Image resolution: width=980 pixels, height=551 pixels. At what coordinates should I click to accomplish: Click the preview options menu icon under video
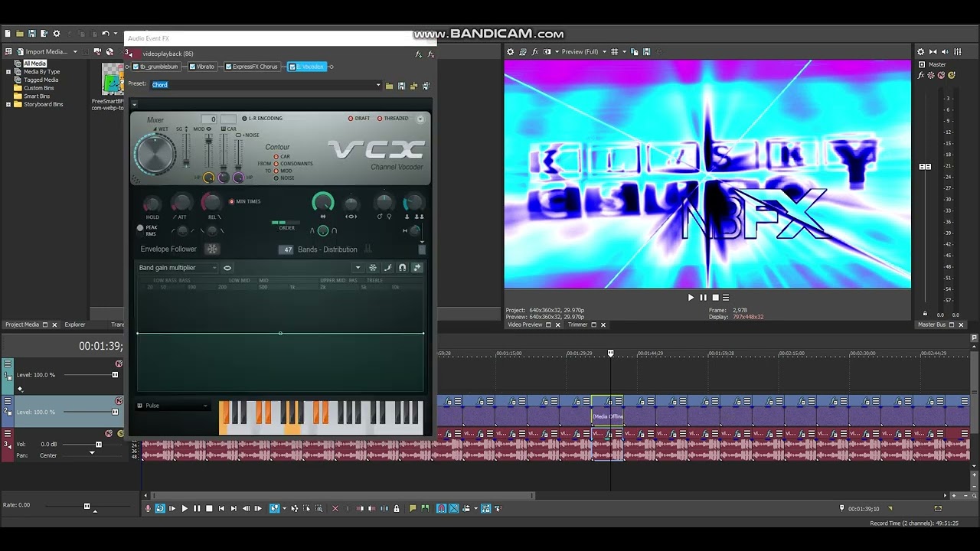[726, 298]
